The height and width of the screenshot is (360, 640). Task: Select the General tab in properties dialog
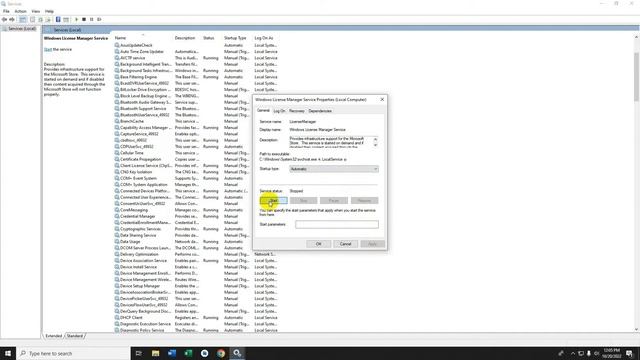click(x=263, y=111)
